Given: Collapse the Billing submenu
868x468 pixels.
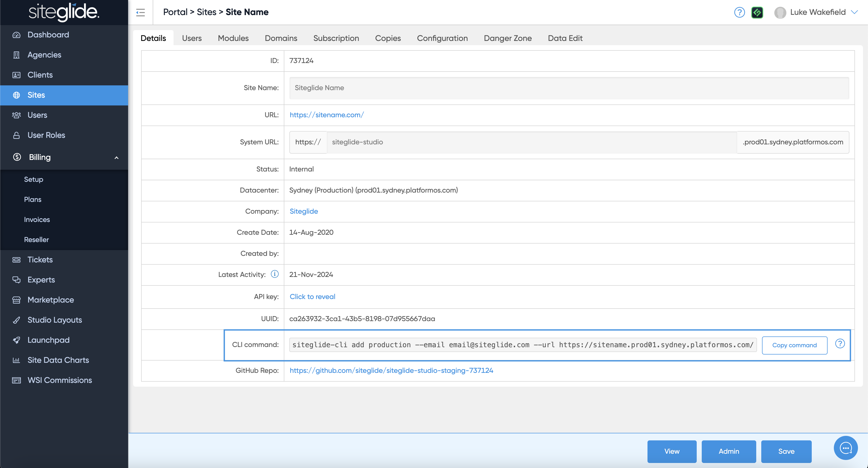Looking at the screenshot, I should click(116, 157).
